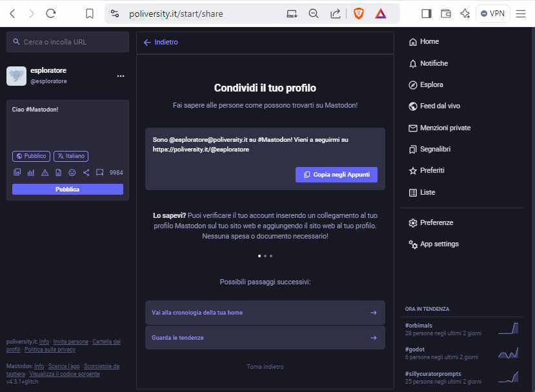Open 'Feed dal vivo' in the navigation
The height and width of the screenshot is (392, 535).
click(434, 106)
